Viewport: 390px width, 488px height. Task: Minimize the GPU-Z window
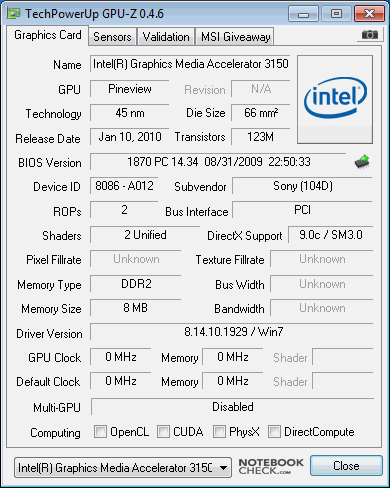coord(304,14)
